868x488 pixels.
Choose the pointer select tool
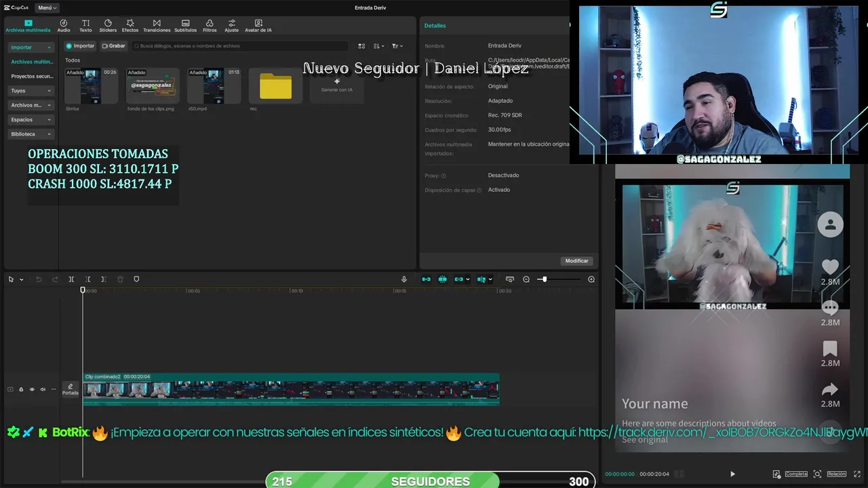(12, 279)
